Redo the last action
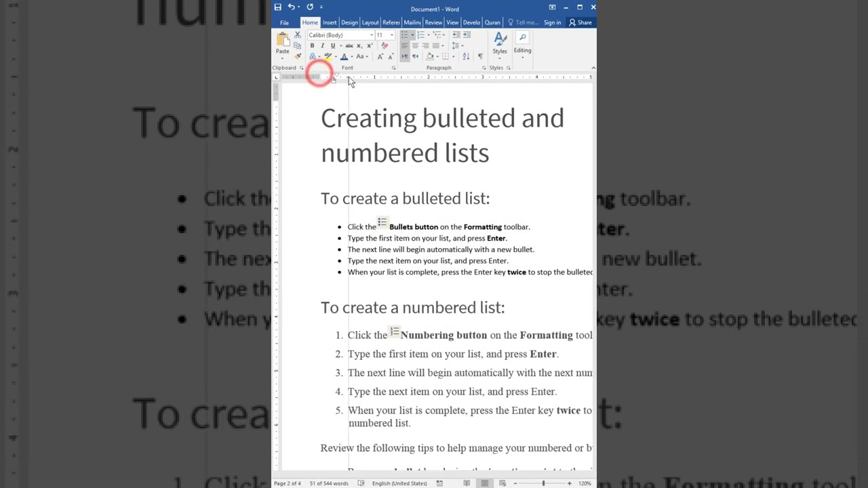 [310, 7]
